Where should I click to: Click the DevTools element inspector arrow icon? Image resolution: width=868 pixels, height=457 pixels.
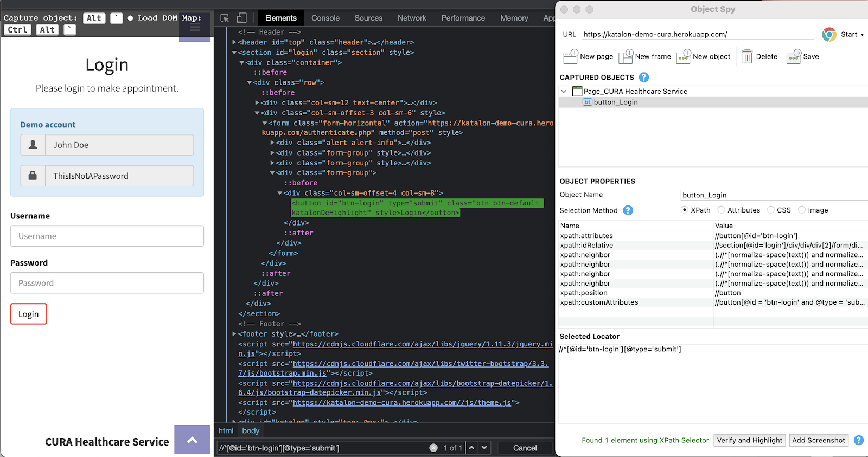tap(225, 18)
